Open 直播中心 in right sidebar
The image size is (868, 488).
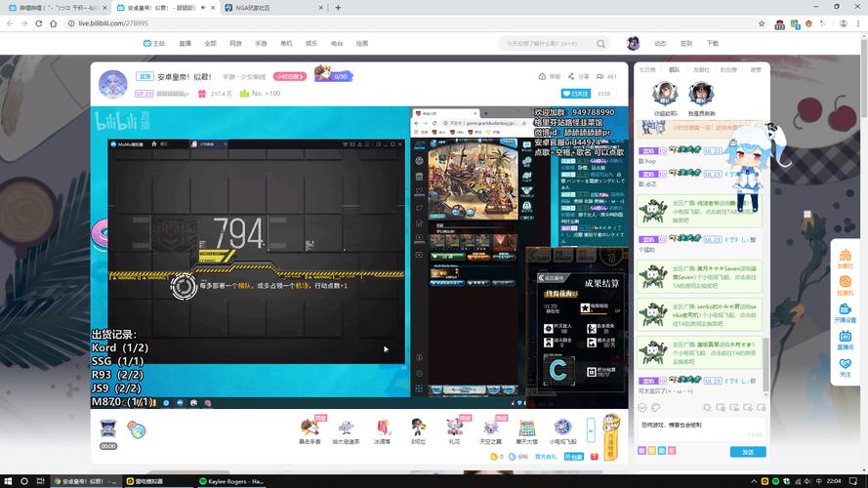tap(845, 340)
